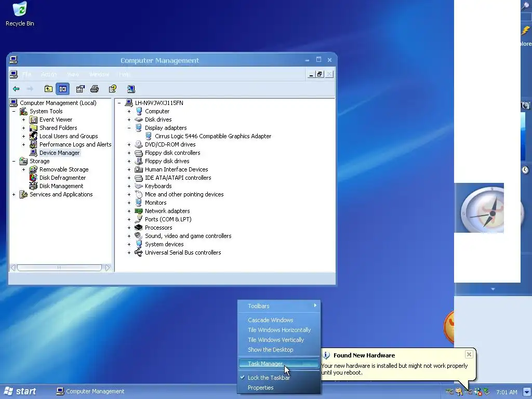Choose Tile Windows Horizontally
The width and height of the screenshot is (532, 399).
279,330
